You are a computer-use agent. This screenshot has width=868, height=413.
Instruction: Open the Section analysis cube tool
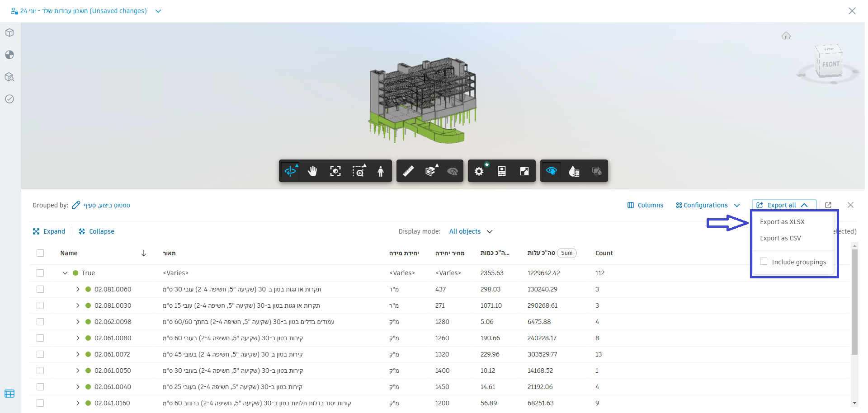(430, 171)
